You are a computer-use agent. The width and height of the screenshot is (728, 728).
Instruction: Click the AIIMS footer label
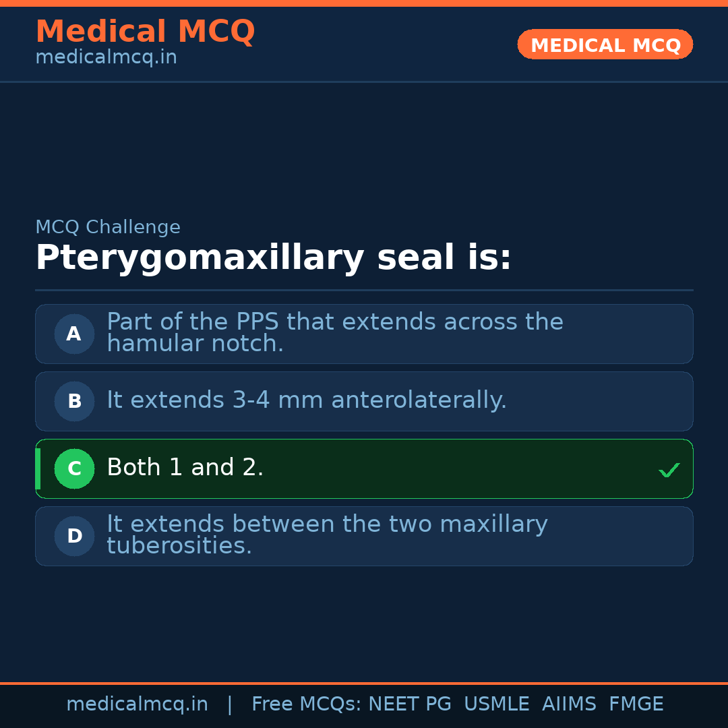click(569, 704)
